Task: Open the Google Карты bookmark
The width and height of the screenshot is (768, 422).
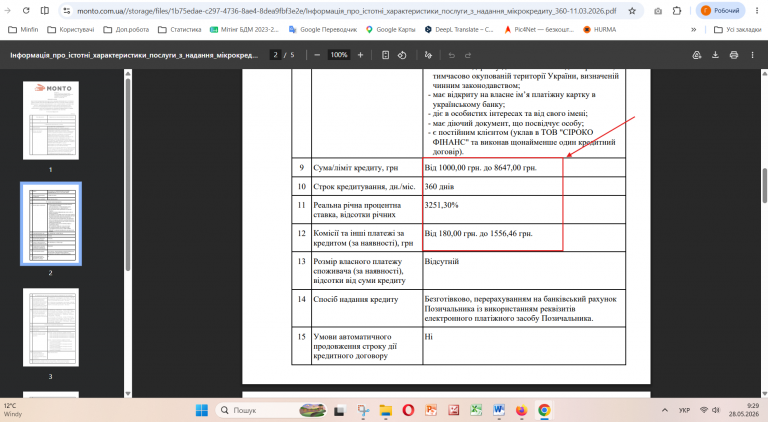Action: click(390, 29)
